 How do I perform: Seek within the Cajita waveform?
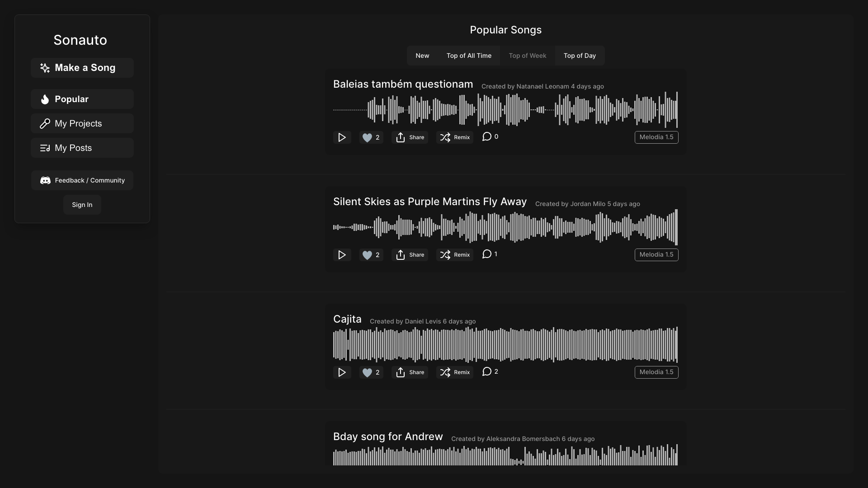coord(505,345)
